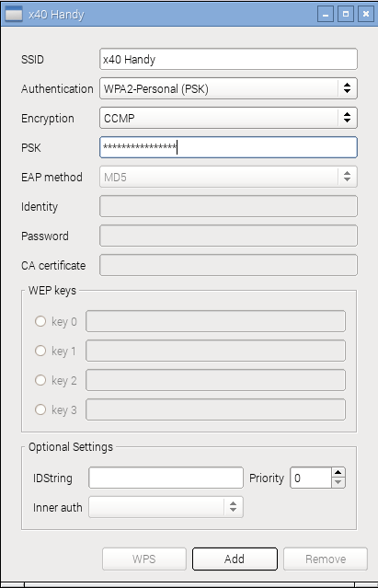The height and width of the screenshot is (588, 378).
Task: Open the Encryption CCMP dropdown
Action: click(x=228, y=118)
